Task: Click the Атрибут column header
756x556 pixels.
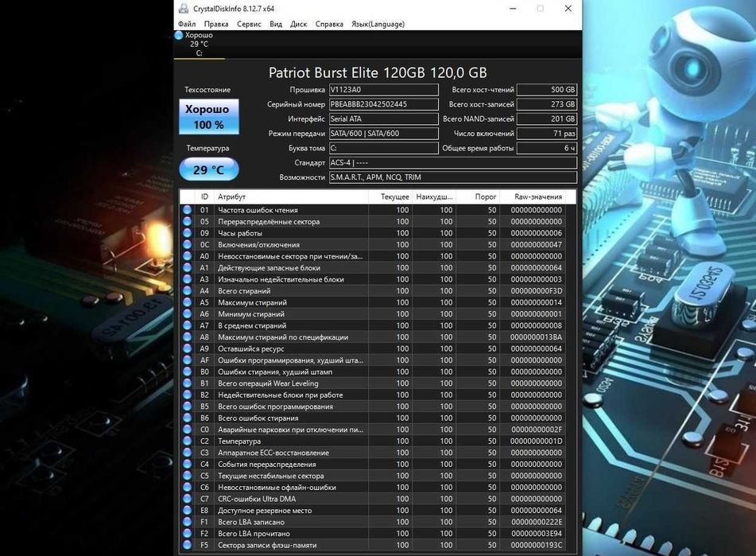Action: [x=291, y=196]
